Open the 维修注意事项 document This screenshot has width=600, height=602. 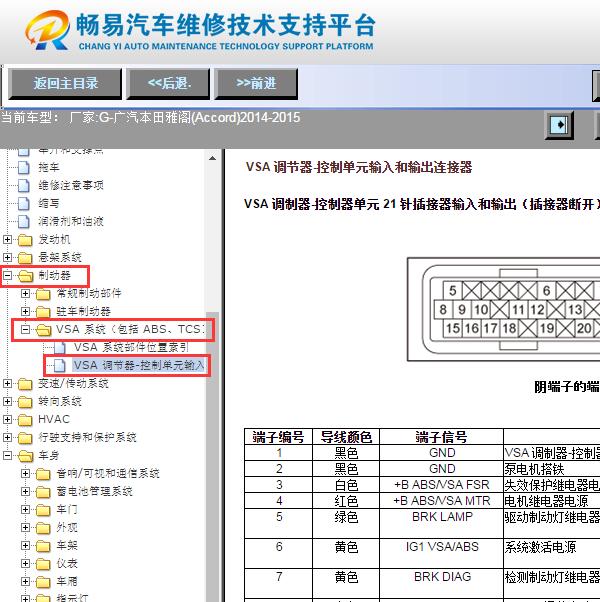point(71,185)
